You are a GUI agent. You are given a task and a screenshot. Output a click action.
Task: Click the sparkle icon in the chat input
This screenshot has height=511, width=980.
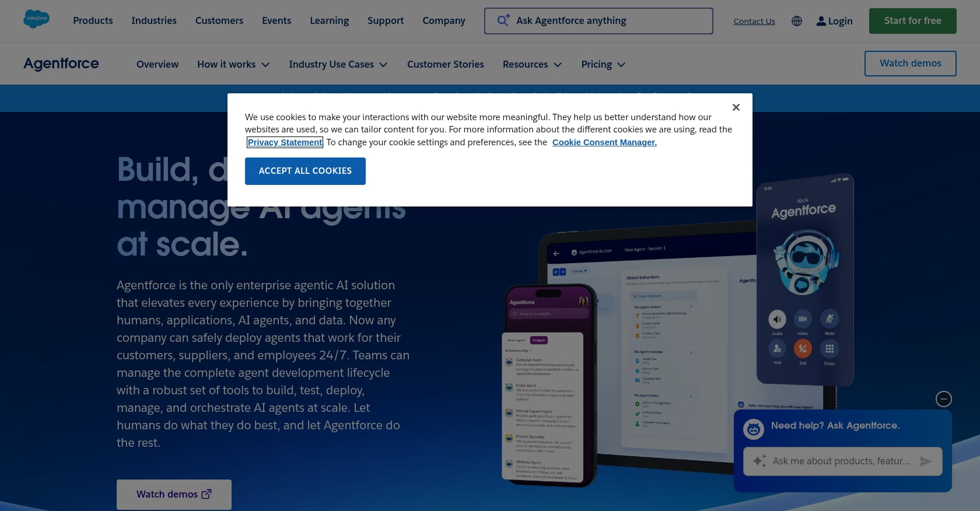coord(759,461)
